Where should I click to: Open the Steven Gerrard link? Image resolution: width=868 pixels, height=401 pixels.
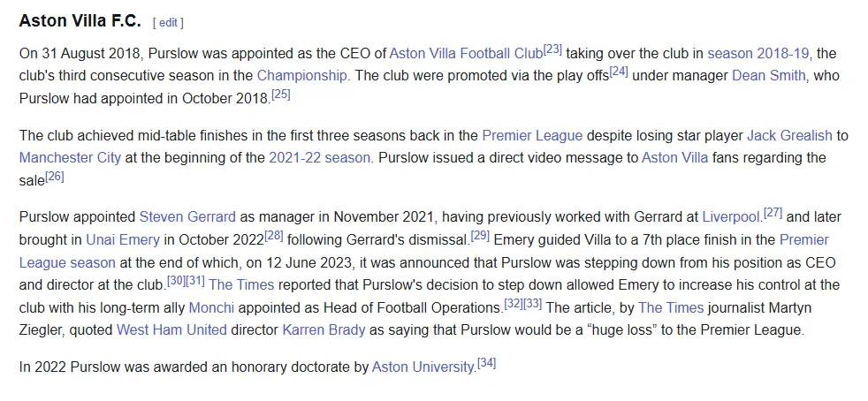(x=187, y=216)
